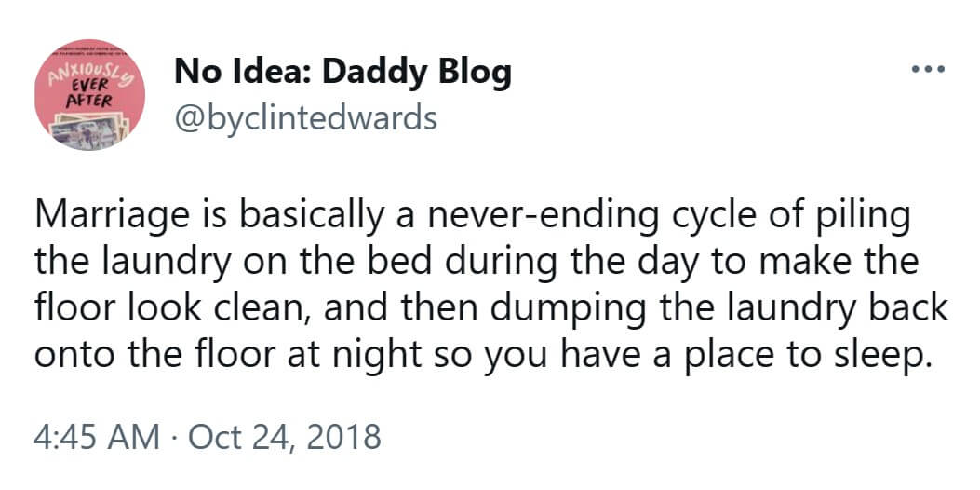Screen dimensions: 980x490
Task: Visit the @byclintedwards handle
Action: click(x=305, y=117)
